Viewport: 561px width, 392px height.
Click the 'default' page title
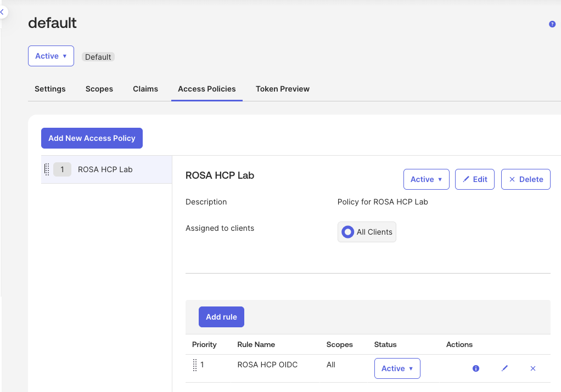52,23
